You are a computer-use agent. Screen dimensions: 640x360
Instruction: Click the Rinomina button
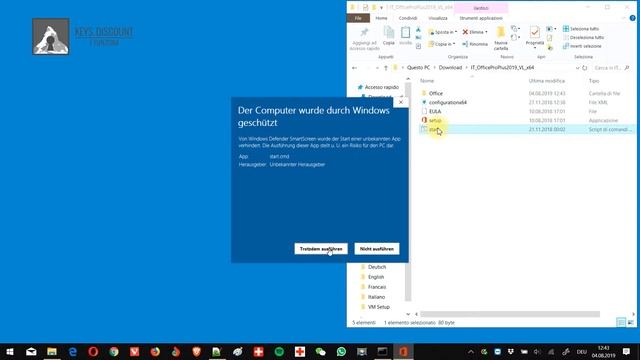[475, 44]
